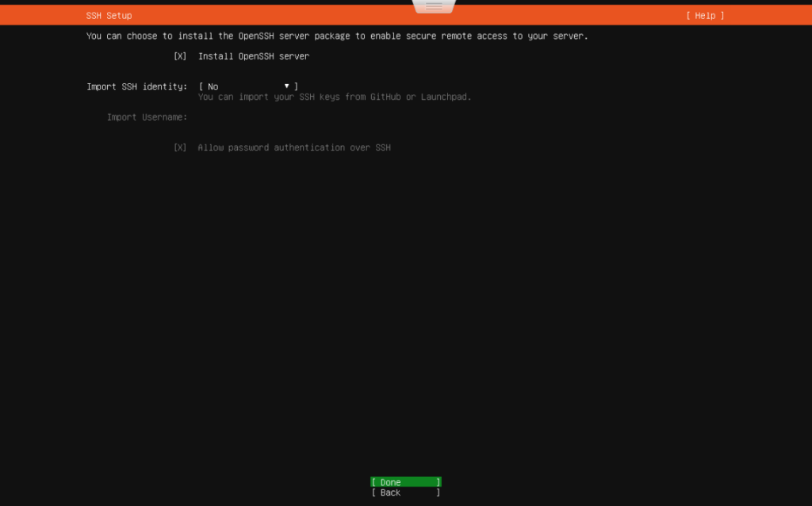The width and height of the screenshot is (812, 506).
Task: Select the No value in Import SSH identity
Action: coord(211,86)
